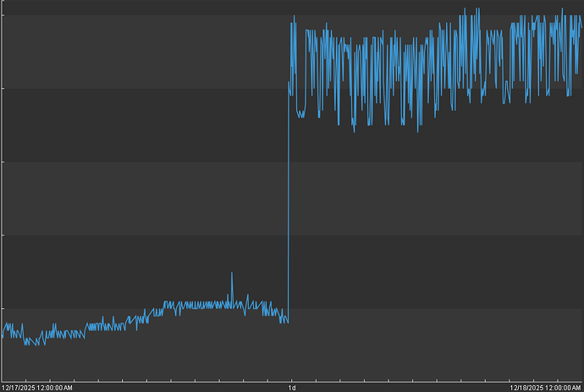Click the 1d time span label
584x392 pixels.
pyautogui.click(x=292, y=388)
